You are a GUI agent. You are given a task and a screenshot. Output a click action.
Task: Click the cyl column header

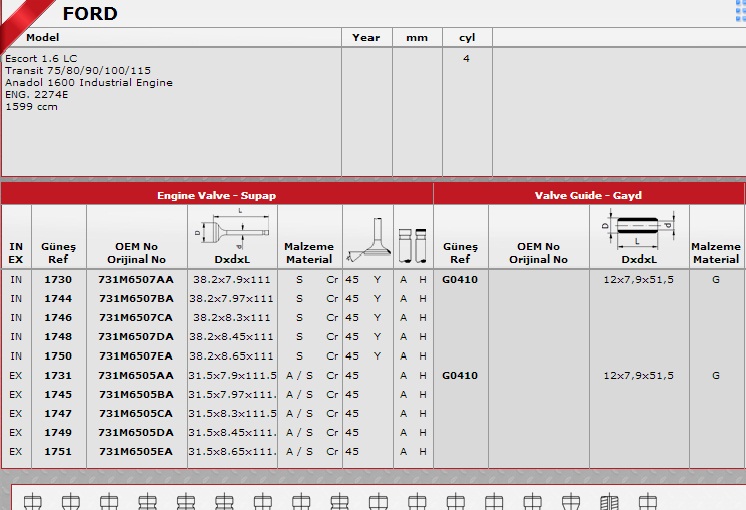(x=467, y=38)
